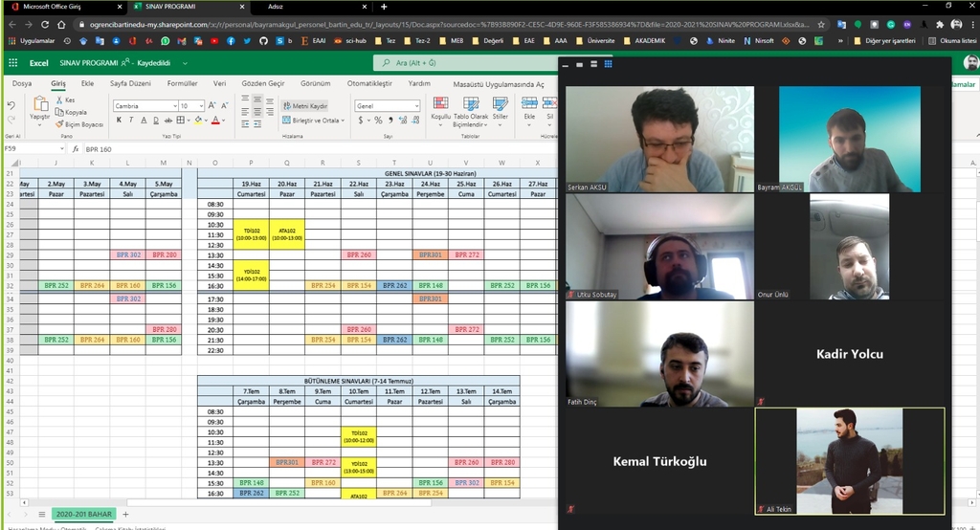Toggle bold K formatting button
Screen dimensions: 980x530
coord(119,121)
